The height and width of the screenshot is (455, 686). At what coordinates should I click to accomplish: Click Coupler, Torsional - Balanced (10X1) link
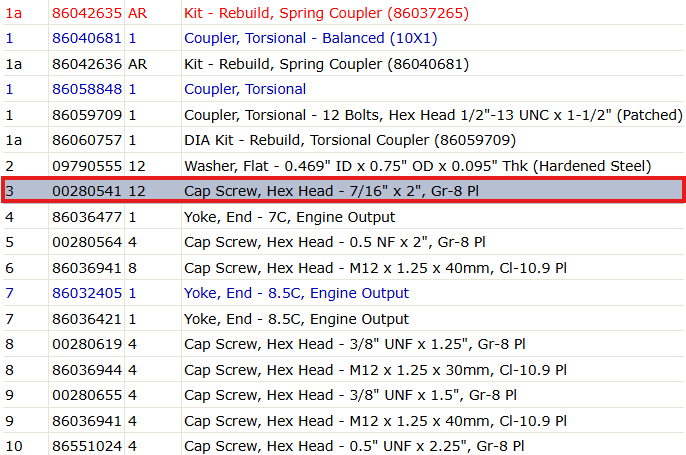pyautogui.click(x=311, y=38)
